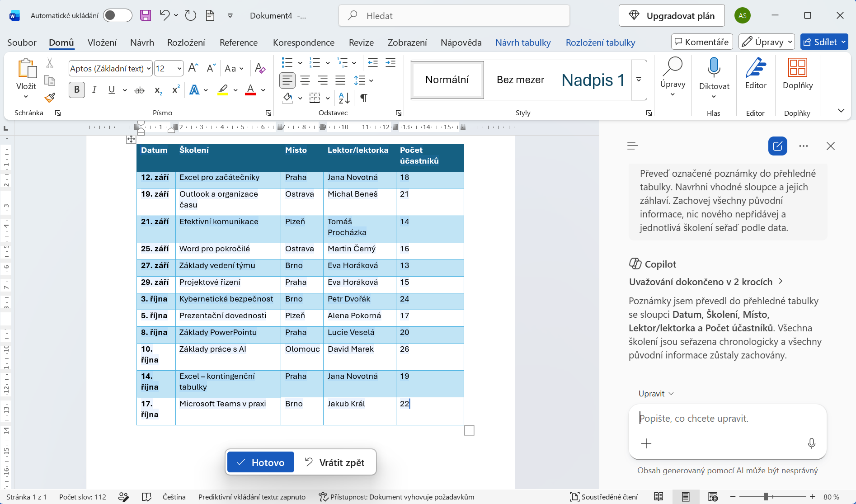Start new Copilot chat icon
Screen dimensions: 856x504
(x=778, y=146)
